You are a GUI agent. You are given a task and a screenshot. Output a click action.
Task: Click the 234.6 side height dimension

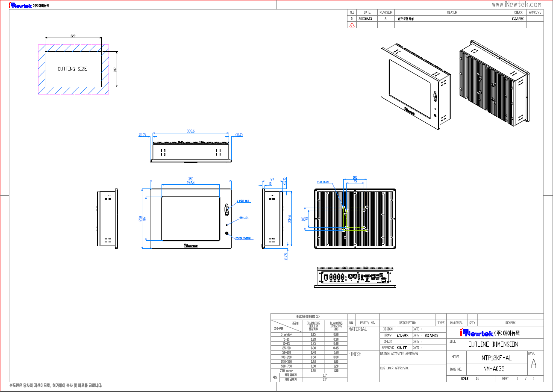[290, 218]
